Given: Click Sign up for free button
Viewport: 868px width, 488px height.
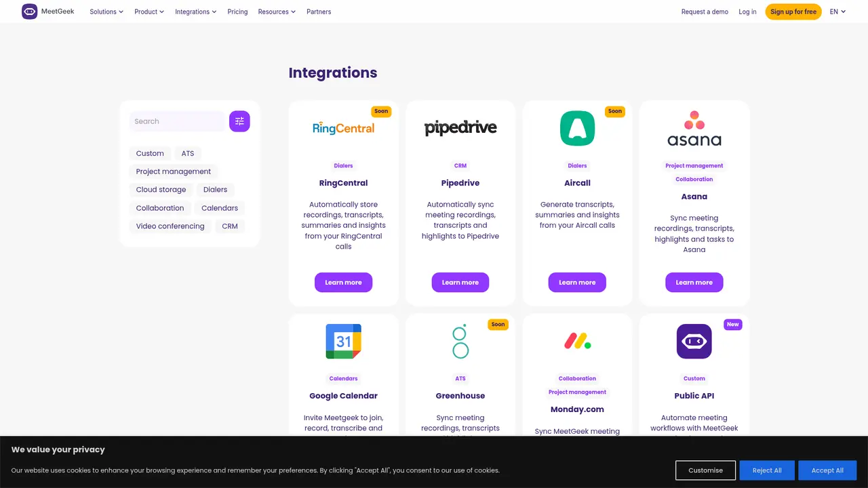Looking at the screenshot, I should 793,12.
